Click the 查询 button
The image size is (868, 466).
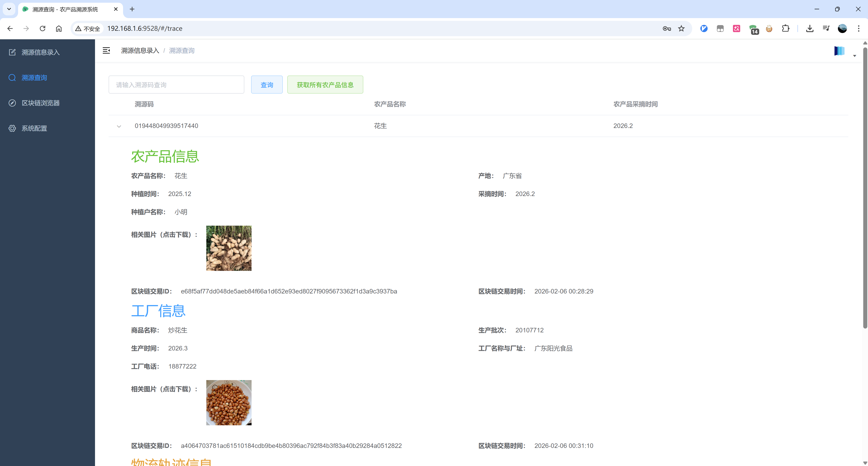[266, 85]
